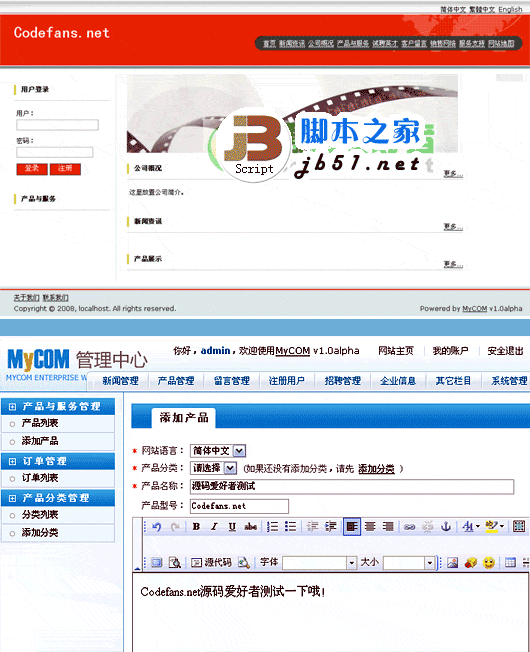The height and width of the screenshot is (652, 530).
Task: Insert bulleted list
Action: (x=291, y=527)
